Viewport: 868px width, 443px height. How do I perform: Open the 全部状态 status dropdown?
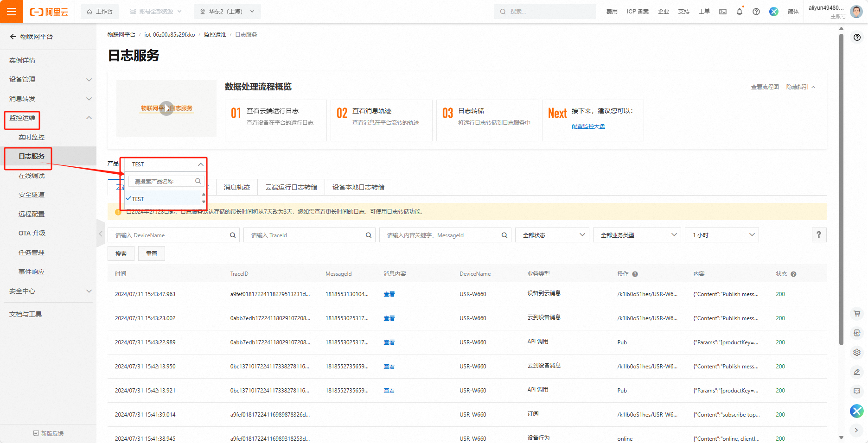(x=552, y=235)
